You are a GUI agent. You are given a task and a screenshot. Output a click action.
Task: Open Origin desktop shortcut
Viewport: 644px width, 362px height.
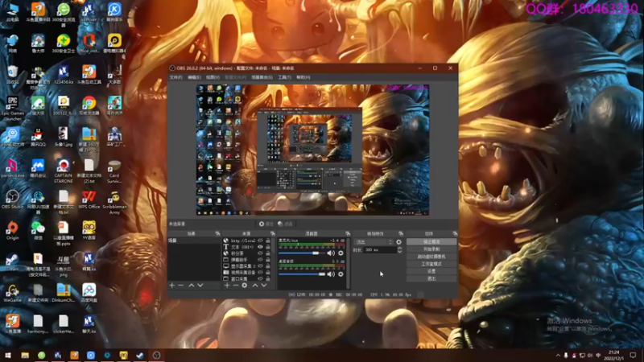(12, 231)
